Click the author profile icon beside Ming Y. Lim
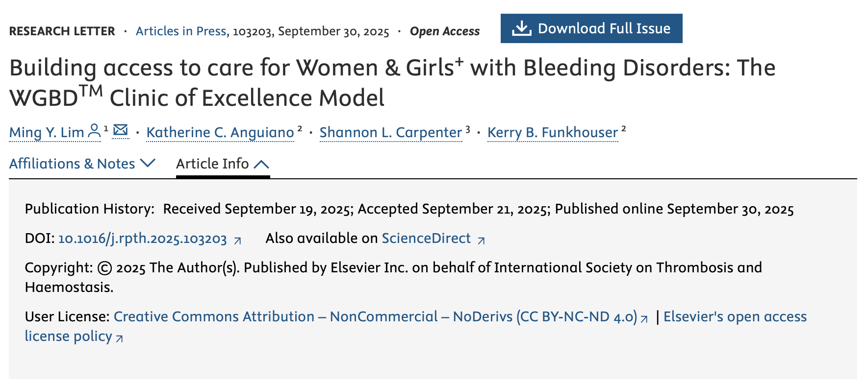This screenshot has width=868, height=384. coord(94,131)
